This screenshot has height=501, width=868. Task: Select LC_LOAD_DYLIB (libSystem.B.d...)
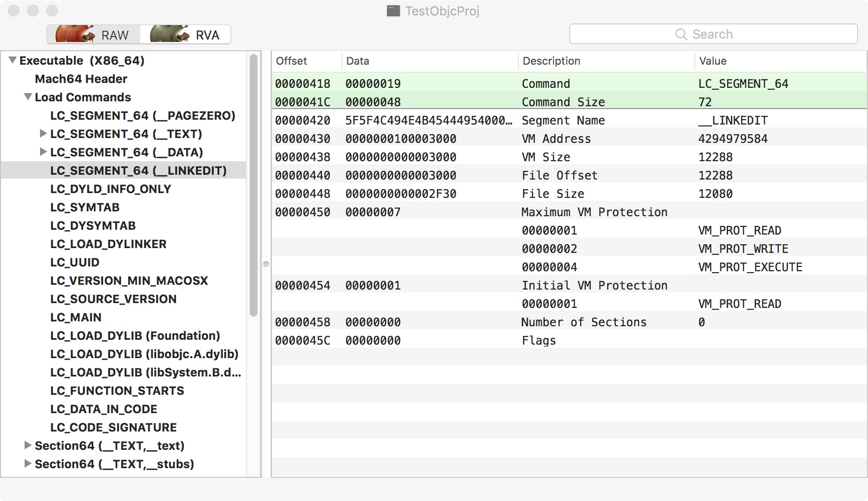(x=146, y=372)
